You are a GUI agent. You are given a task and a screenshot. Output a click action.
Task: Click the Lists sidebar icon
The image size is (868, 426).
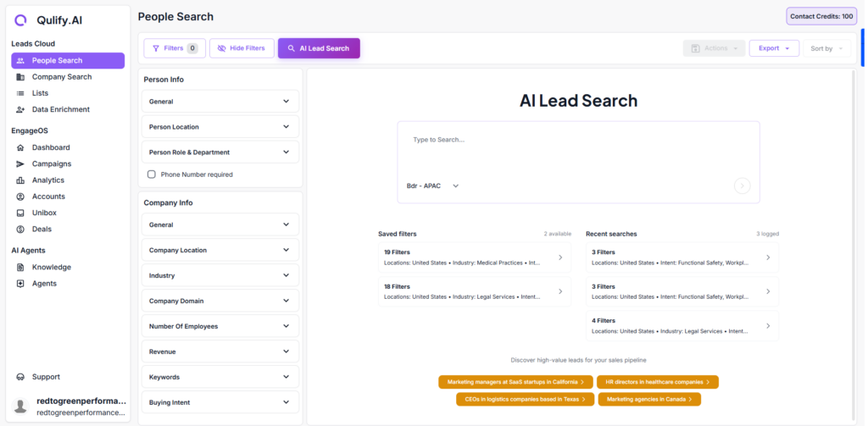20,93
